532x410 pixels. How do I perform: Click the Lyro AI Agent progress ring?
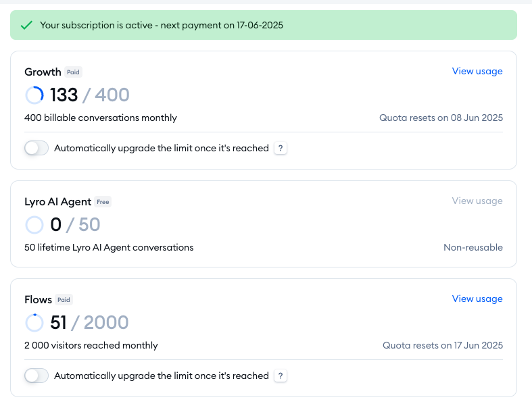(x=34, y=225)
